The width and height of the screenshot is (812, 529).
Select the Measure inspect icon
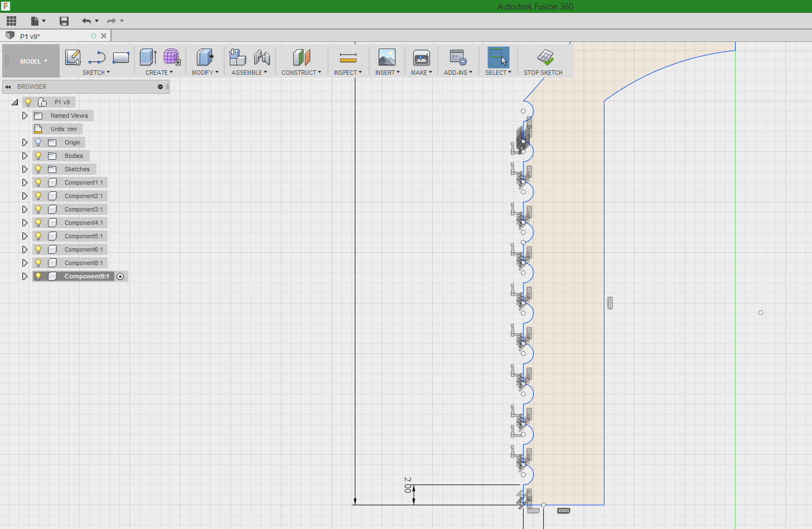(x=348, y=57)
